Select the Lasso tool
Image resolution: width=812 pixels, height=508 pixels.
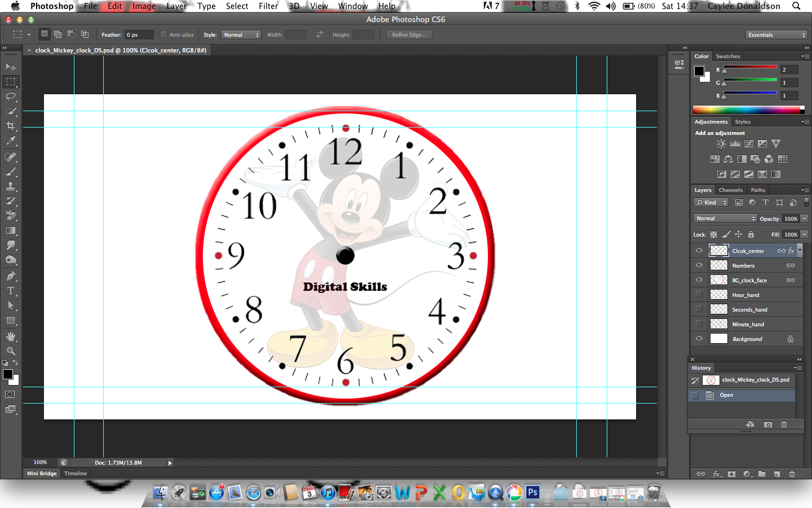point(11,97)
